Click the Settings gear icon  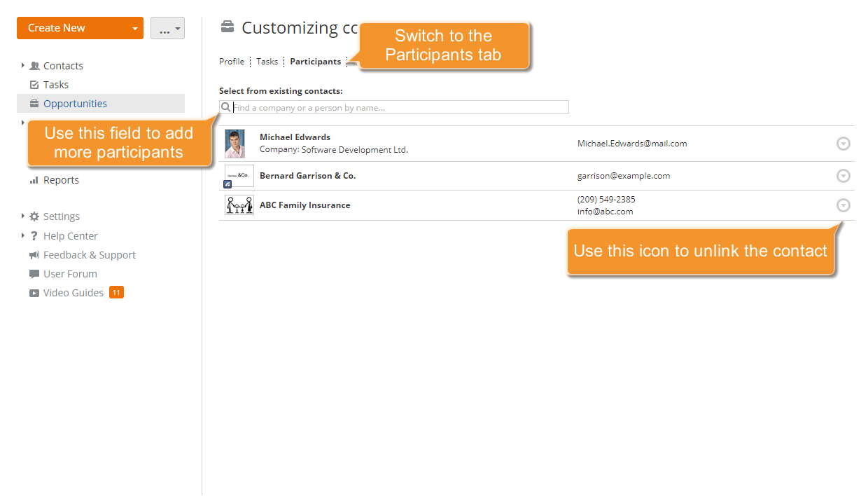33,216
